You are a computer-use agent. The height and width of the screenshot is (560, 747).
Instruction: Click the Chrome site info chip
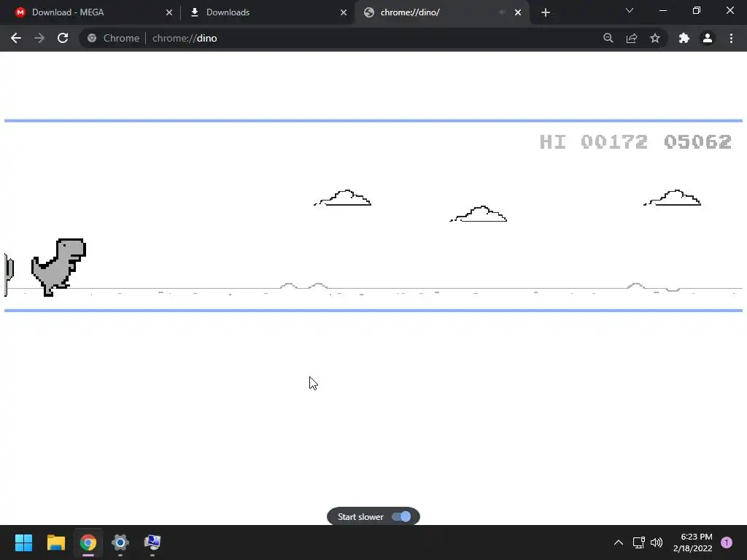click(113, 38)
